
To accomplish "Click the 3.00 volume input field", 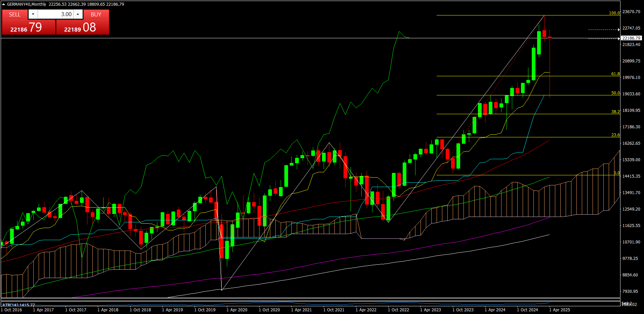I will coord(55,14).
